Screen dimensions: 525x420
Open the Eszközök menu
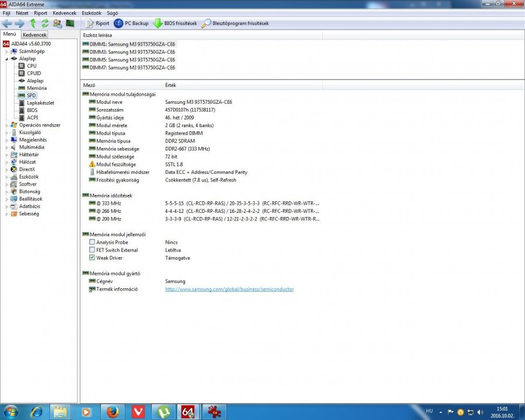point(92,13)
